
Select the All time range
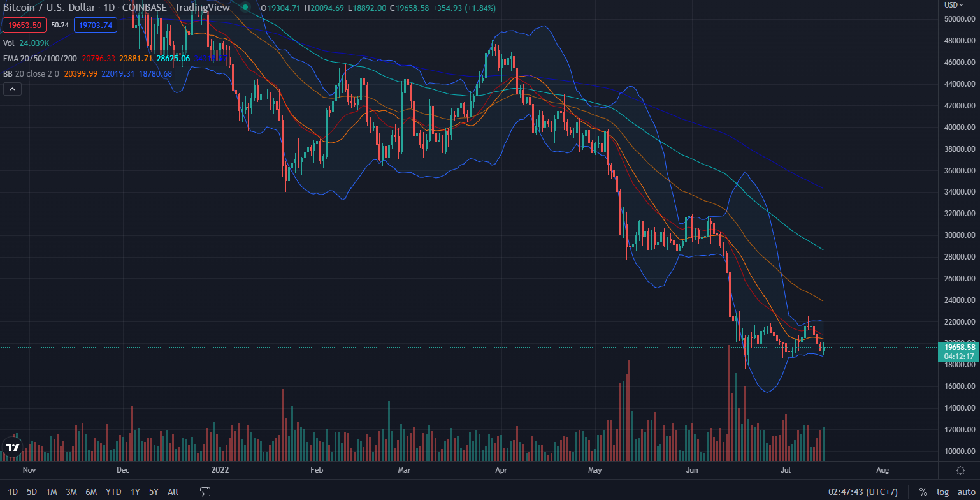tap(173, 492)
